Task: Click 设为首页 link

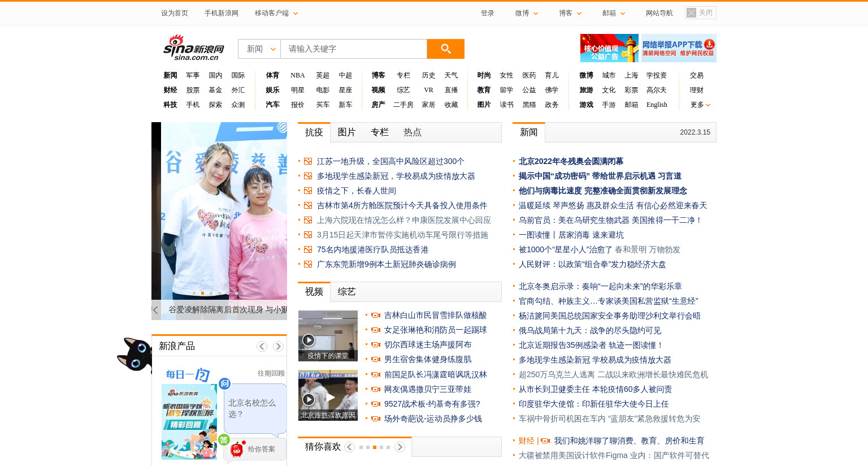Action: tap(175, 13)
